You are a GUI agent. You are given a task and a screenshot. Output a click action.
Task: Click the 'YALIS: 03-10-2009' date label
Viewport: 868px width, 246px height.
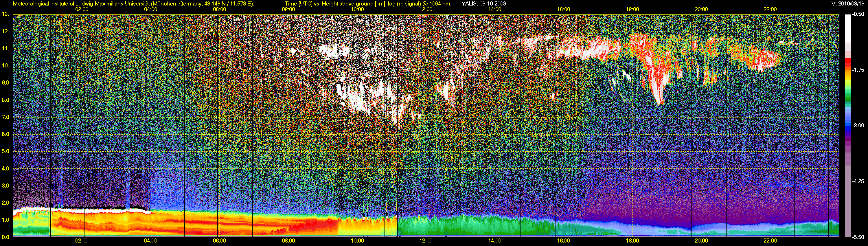click(x=483, y=4)
